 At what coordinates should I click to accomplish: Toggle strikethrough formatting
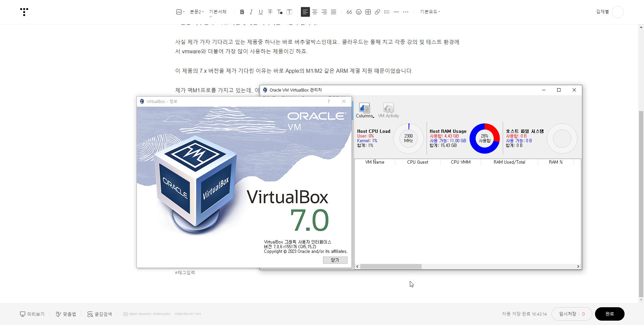270,12
